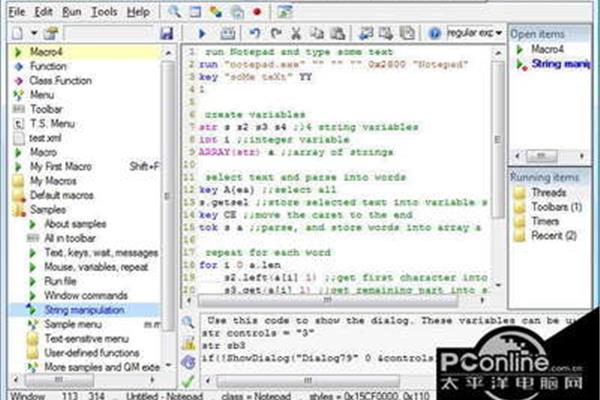Open the Help menu
Viewport: 600px width, 400px height.
(x=138, y=12)
